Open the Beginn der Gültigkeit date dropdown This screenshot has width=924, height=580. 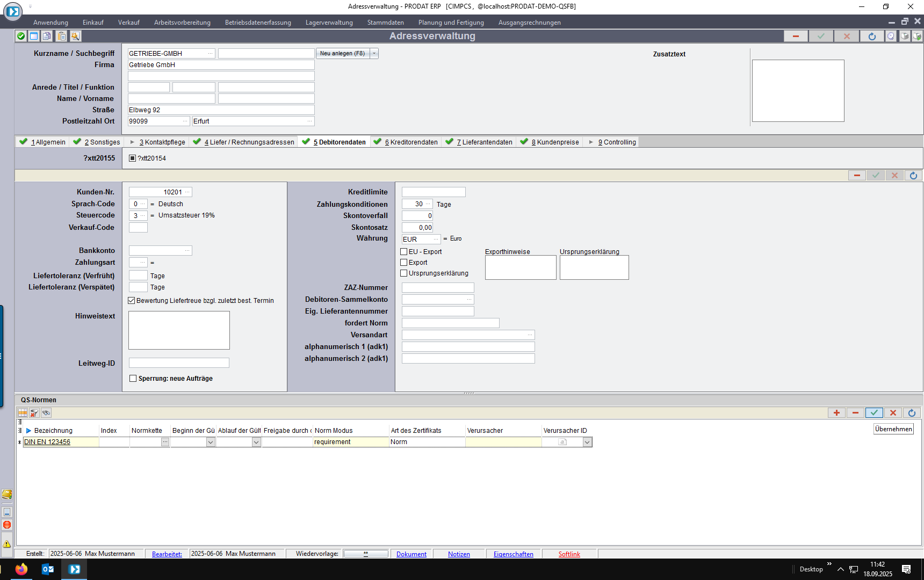[211, 442]
